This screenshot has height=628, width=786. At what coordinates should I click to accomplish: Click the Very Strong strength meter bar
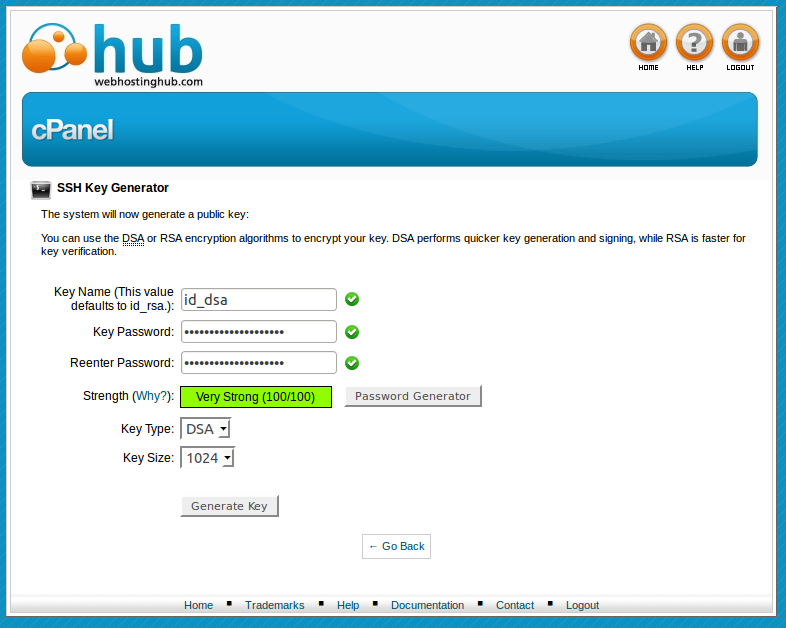pos(255,397)
